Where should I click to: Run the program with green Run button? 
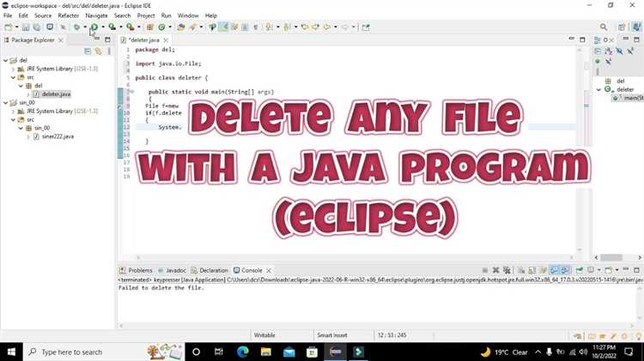tap(94, 27)
